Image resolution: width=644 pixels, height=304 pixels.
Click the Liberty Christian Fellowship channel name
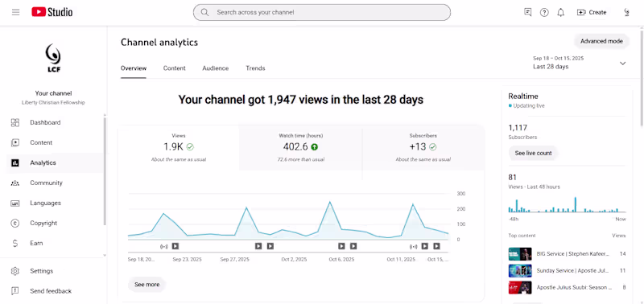(x=53, y=103)
